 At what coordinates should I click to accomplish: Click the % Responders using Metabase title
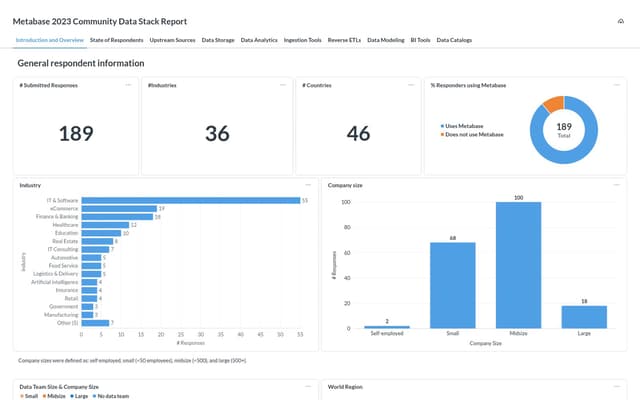[x=468, y=85]
